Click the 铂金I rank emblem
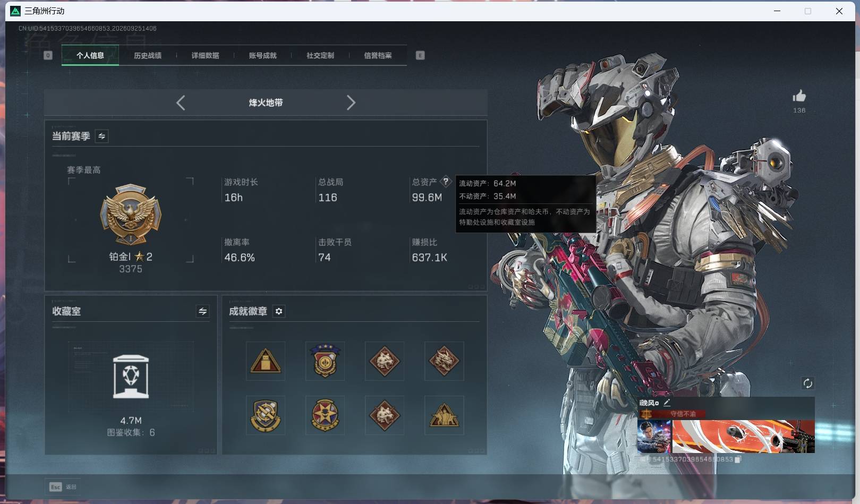The height and width of the screenshot is (504, 860). (x=131, y=215)
